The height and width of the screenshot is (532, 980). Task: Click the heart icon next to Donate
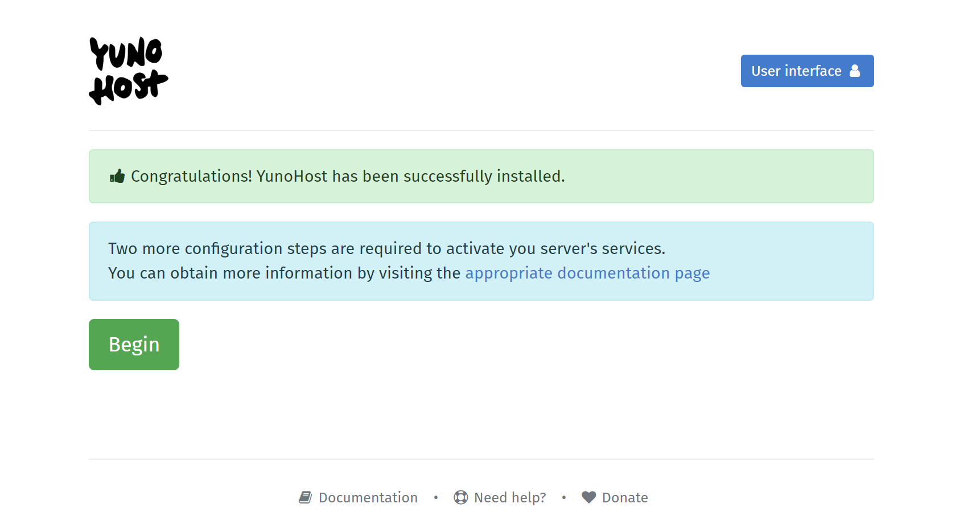click(x=588, y=497)
